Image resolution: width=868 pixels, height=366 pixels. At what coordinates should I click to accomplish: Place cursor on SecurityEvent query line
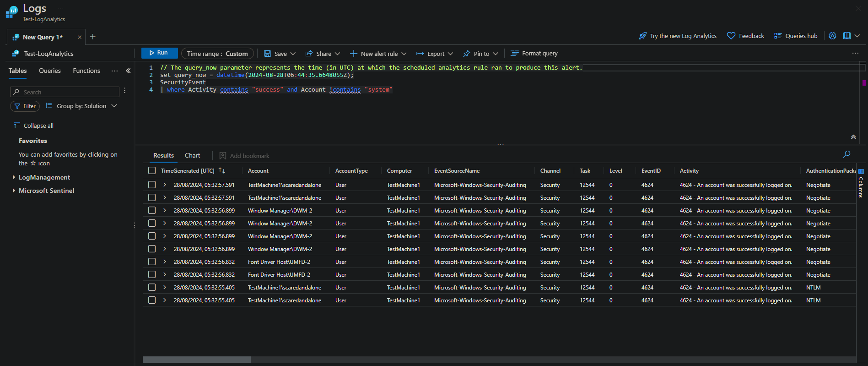tap(183, 82)
